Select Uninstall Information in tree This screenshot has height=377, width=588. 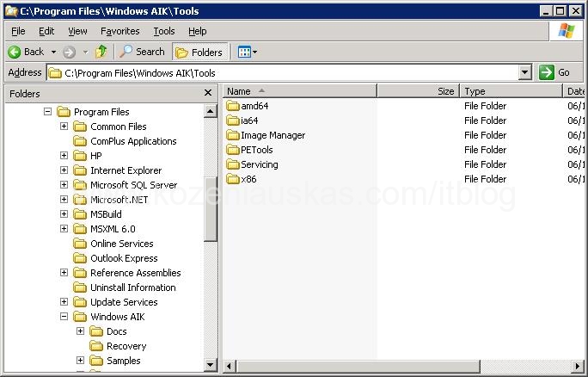pyautogui.click(x=133, y=287)
